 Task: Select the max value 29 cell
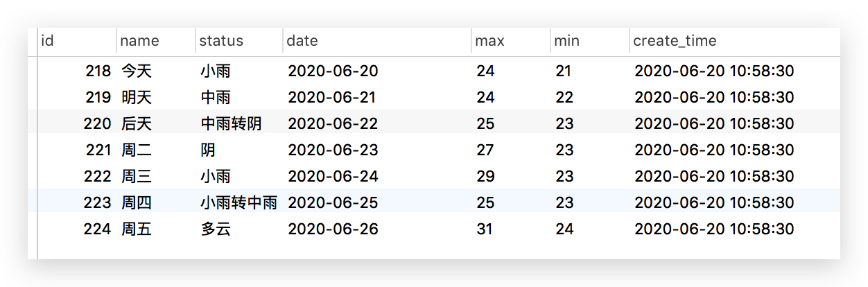click(485, 176)
